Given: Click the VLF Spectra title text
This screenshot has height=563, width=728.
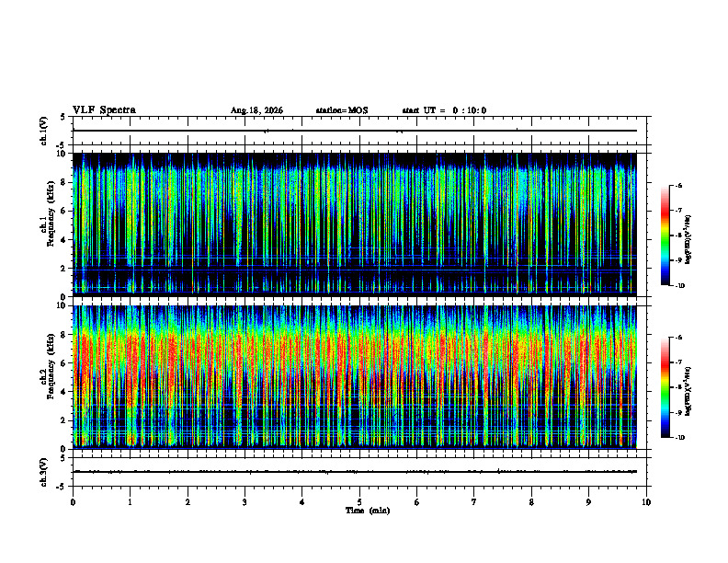Looking at the screenshot, I should 104,110.
